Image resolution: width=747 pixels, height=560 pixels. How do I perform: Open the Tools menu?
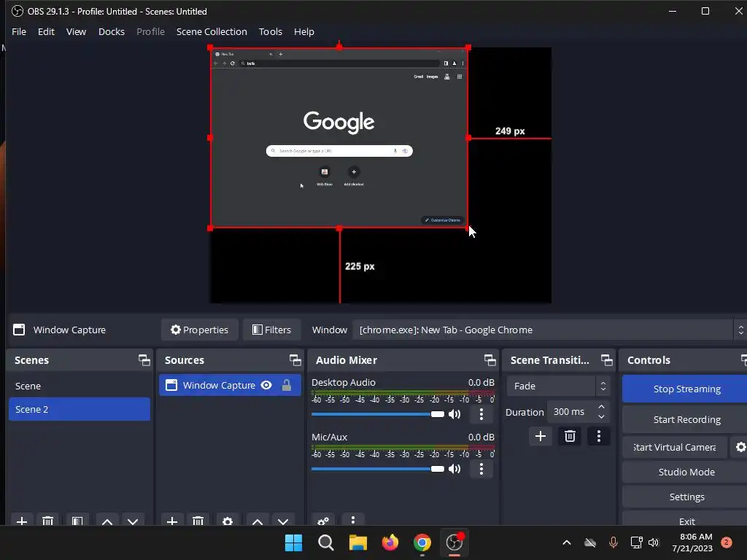point(270,31)
